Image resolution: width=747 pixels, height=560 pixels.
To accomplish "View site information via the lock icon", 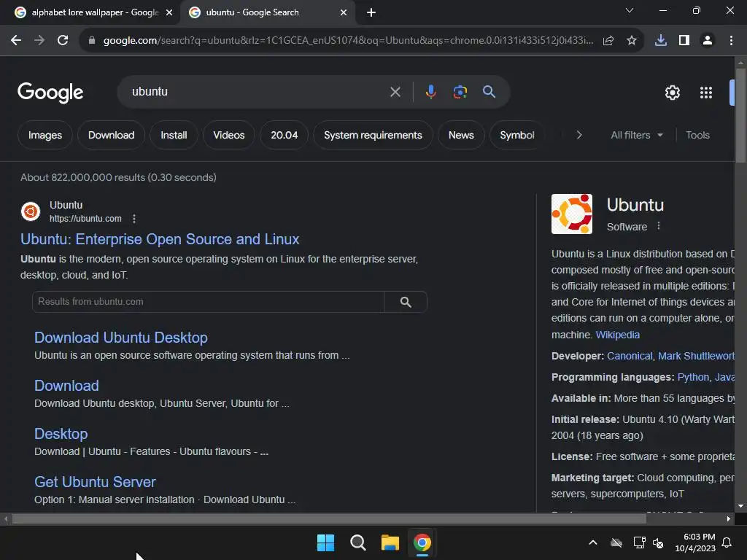I will point(92,41).
